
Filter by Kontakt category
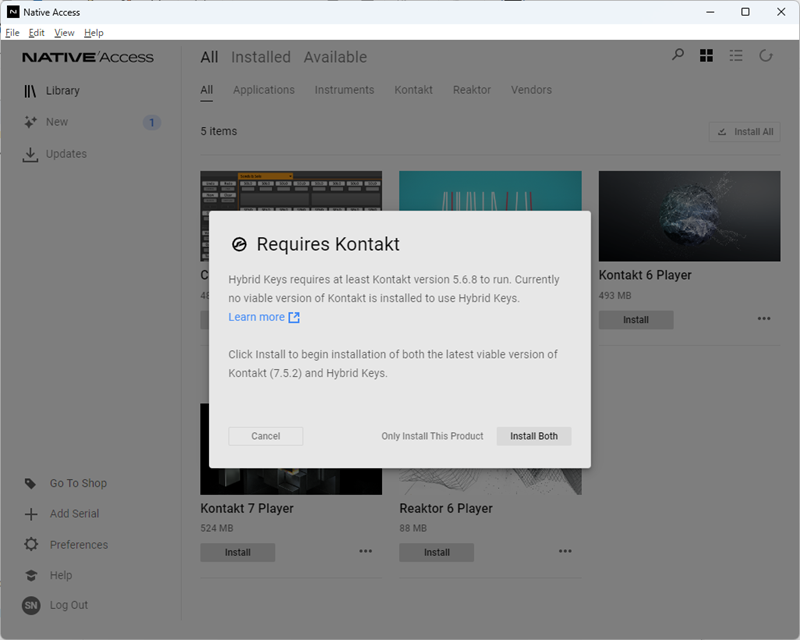click(x=413, y=90)
